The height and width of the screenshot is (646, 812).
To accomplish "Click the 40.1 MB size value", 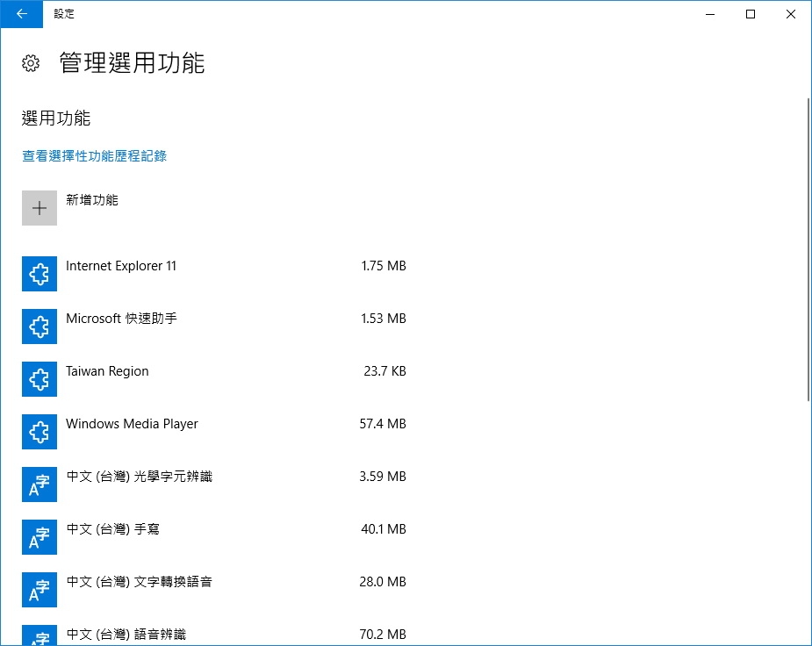I will (384, 529).
